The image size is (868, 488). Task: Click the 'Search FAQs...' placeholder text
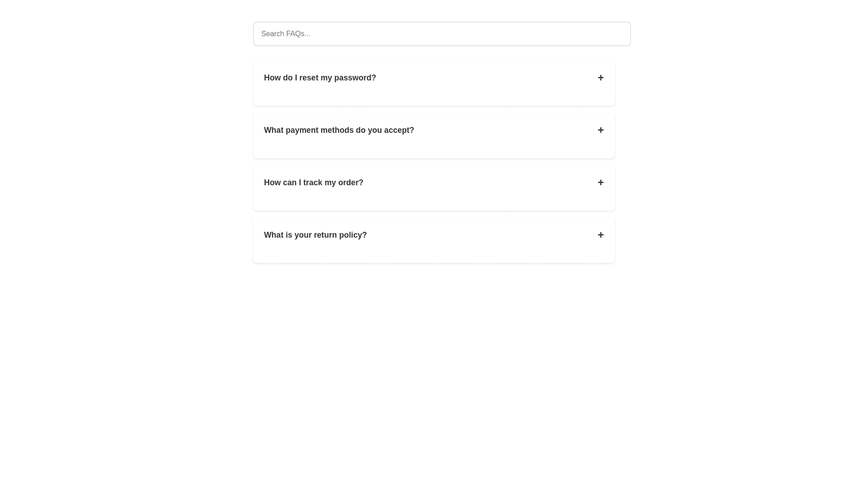[286, 34]
